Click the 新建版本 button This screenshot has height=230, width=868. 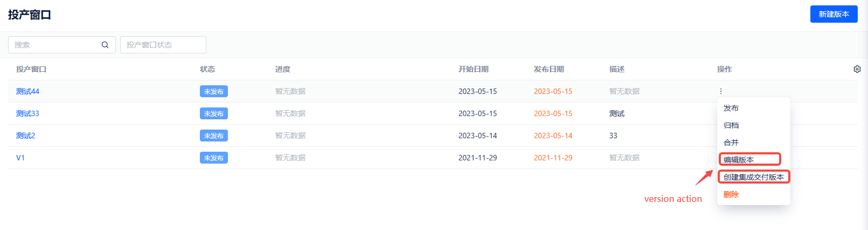[834, 14]
